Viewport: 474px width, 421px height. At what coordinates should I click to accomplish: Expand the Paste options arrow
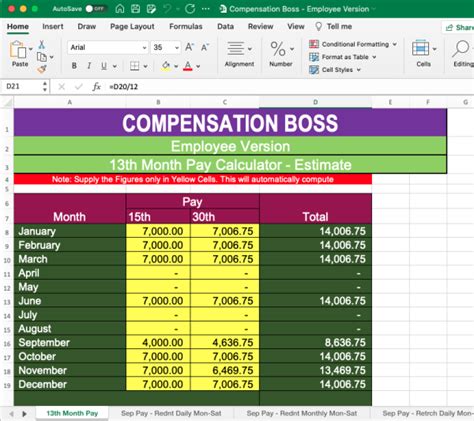pos(31,49)
